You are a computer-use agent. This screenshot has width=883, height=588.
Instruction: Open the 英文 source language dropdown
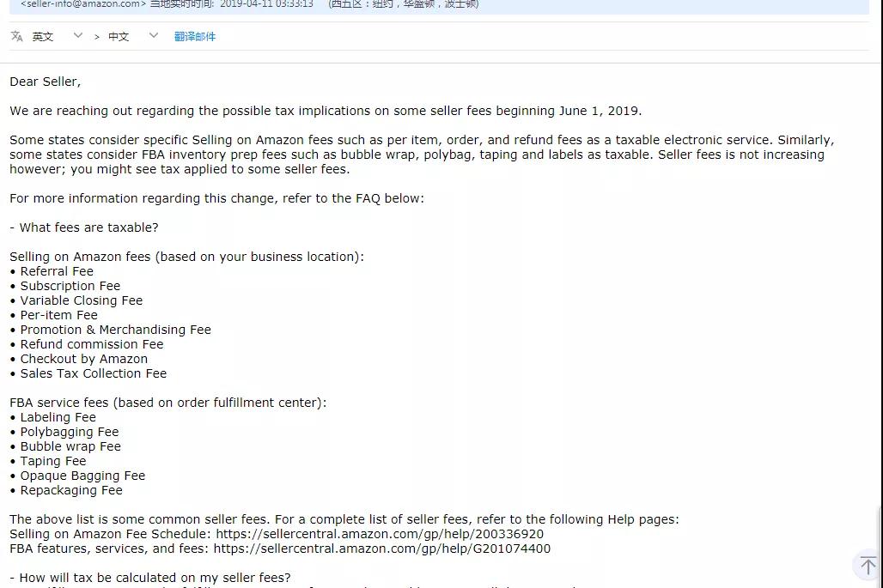[43, 37]
